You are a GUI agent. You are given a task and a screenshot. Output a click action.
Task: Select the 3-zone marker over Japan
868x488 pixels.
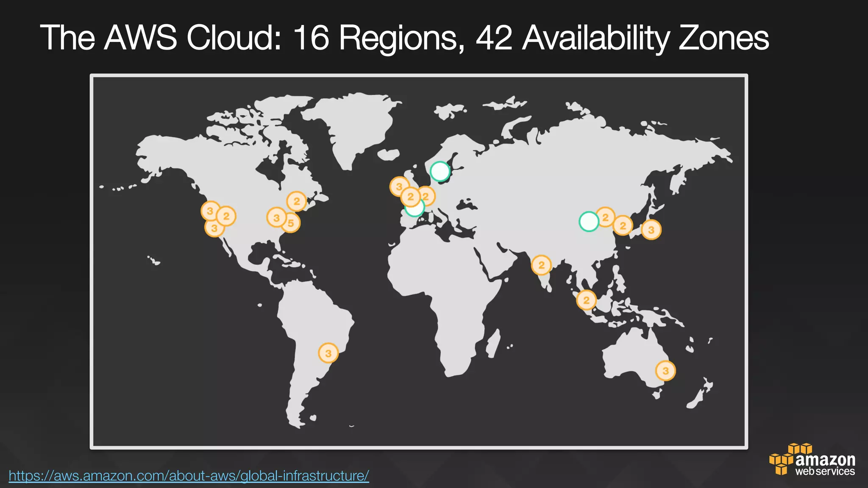[651, 230]
